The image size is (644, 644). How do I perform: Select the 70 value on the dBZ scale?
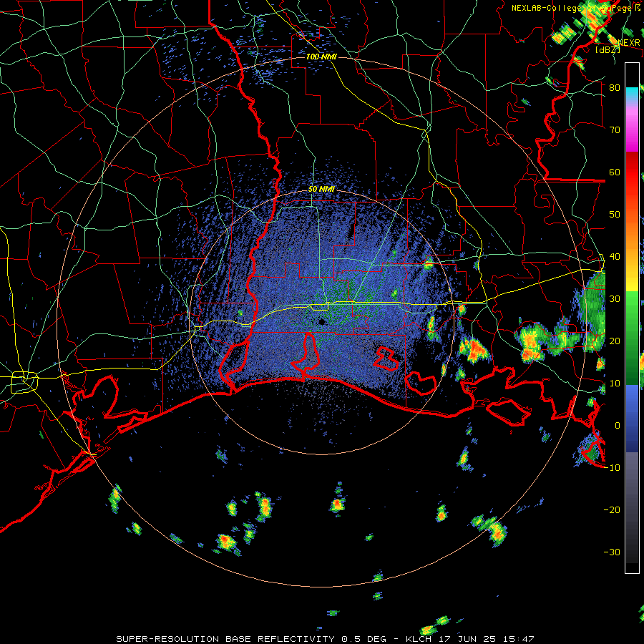point(615,130)
